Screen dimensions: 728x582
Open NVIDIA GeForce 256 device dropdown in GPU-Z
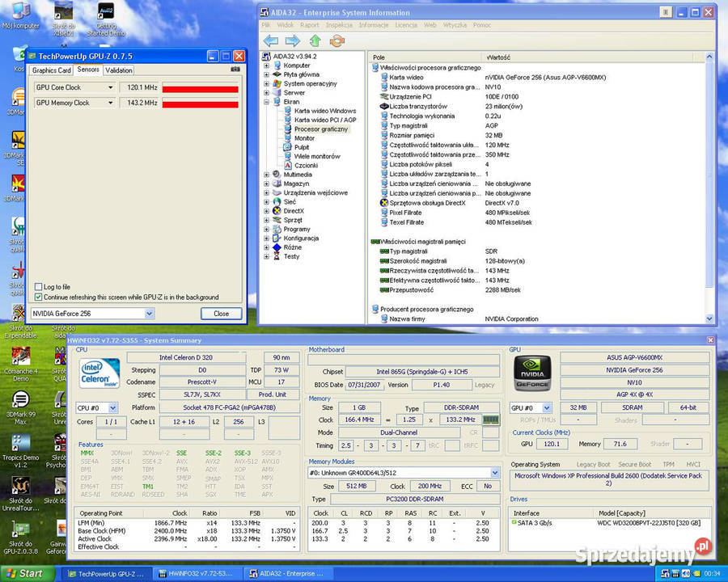click(149, 314)
